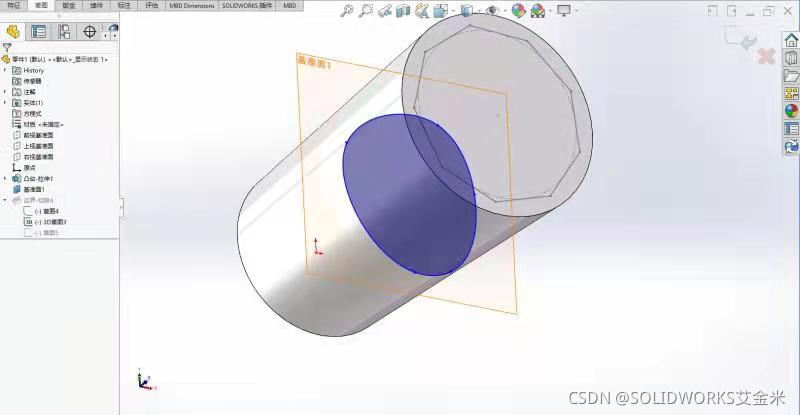Select 方程式 equations in tree
800x415 pixels.
coord(27,113)
